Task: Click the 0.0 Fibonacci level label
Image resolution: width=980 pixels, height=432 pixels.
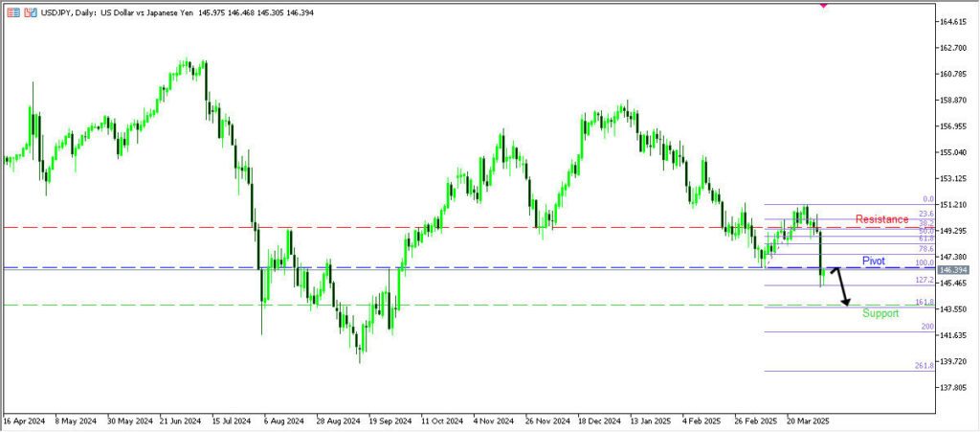Action: click(927, 199)
